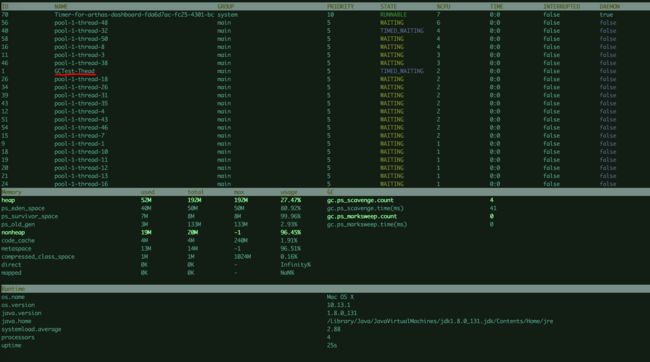
Task: Click the code_cache memory label
Action: pyautogui.click(x=18, y=241)
